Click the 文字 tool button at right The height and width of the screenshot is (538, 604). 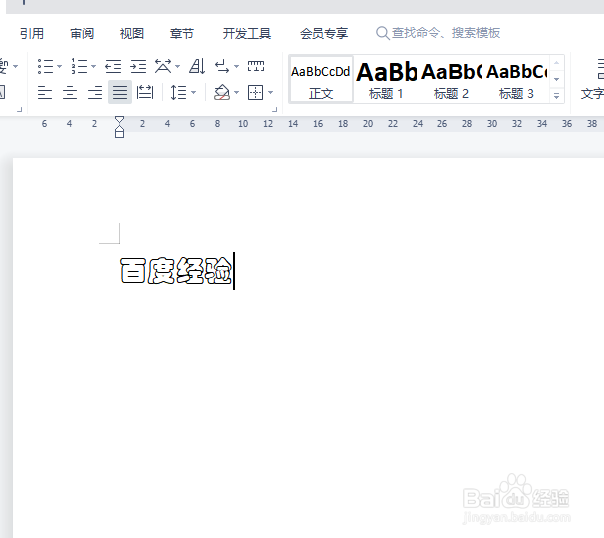click(592, 80)
